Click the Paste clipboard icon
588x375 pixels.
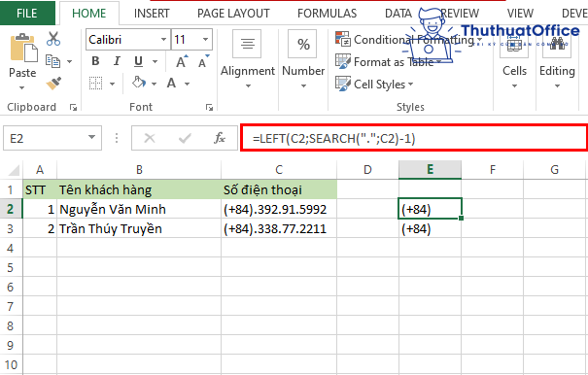click(23, 48)
